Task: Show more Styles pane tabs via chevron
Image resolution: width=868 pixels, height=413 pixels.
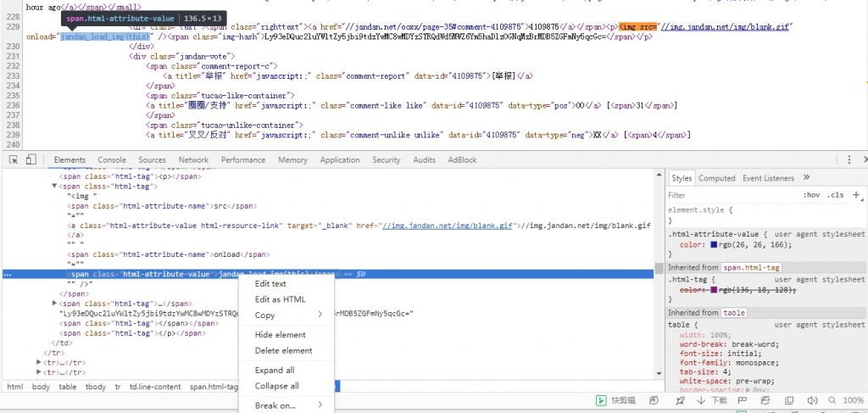Action: (806, 178)
